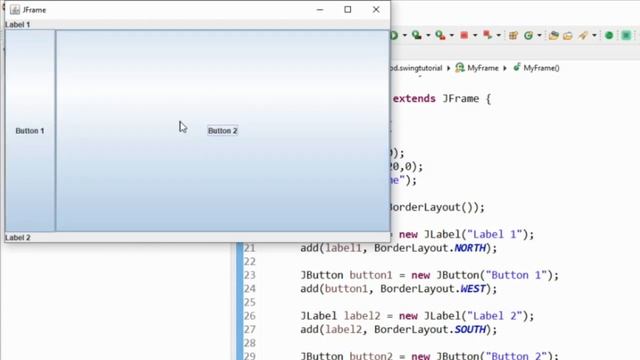Close the JFrame window
640x360 pixels.
[x=376, y=9]
